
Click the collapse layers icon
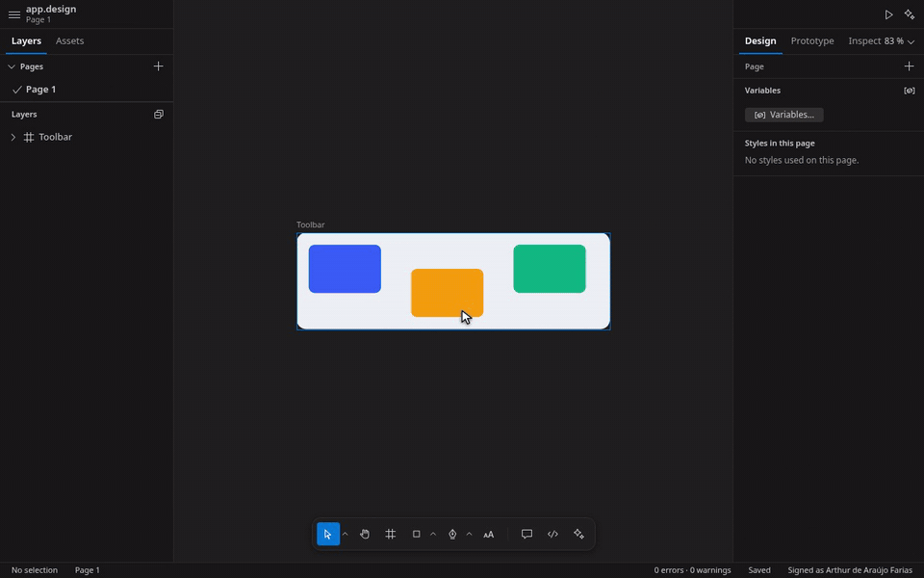coord(159,115)
